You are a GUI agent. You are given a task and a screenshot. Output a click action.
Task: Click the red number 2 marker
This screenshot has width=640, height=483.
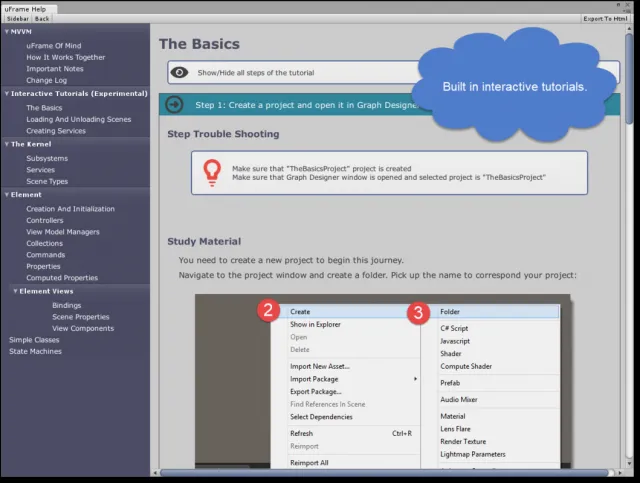point(268,310)
